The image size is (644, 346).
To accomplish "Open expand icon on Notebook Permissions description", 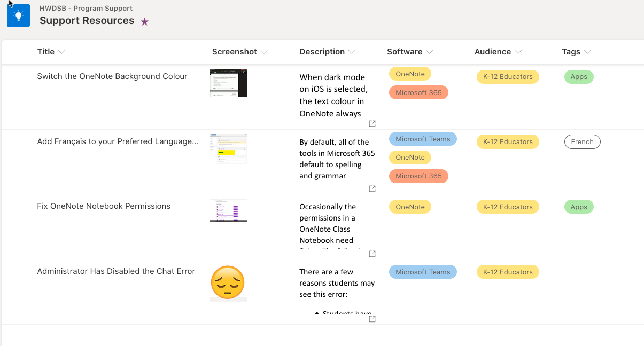I will click(373, 254).
